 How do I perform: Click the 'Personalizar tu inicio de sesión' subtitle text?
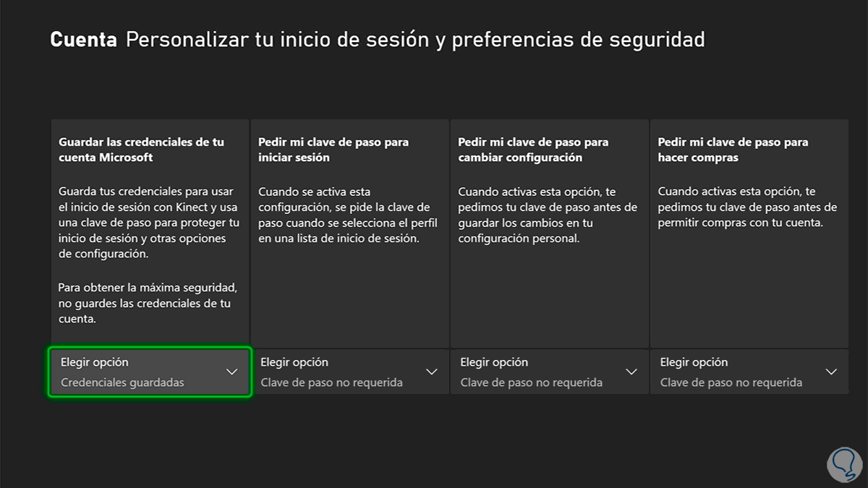[415, 40]
